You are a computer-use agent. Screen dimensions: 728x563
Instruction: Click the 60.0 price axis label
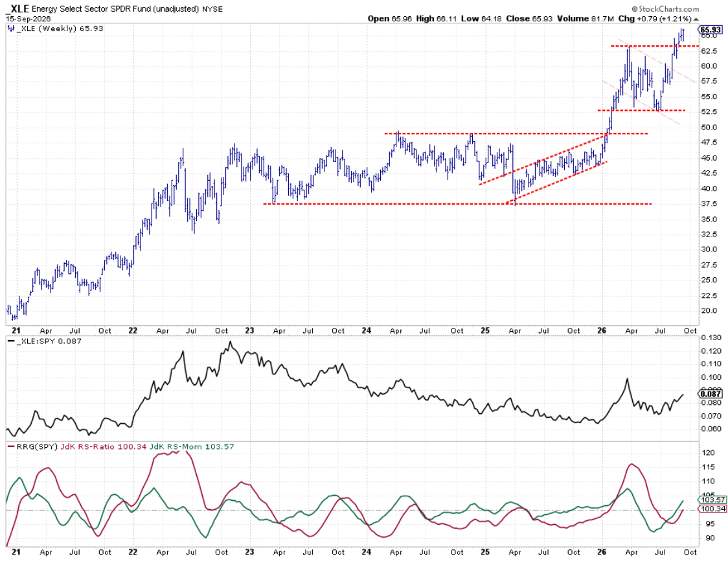click(709, 66)
